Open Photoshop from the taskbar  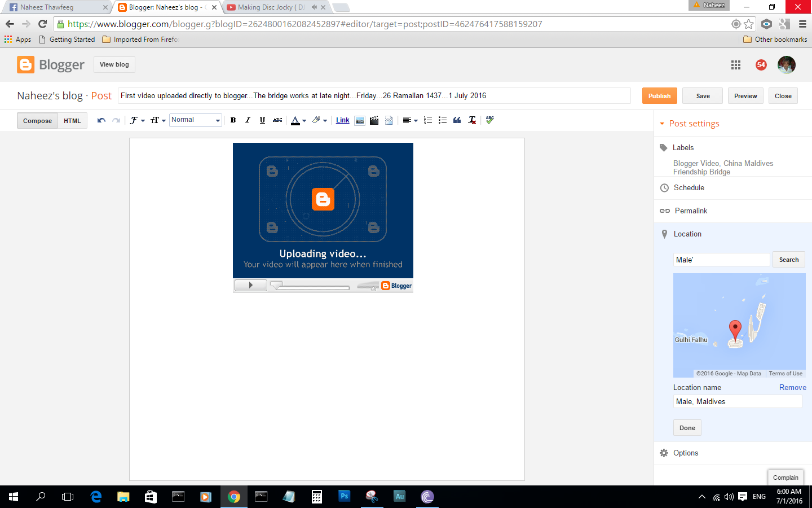[x=344, y=497]
